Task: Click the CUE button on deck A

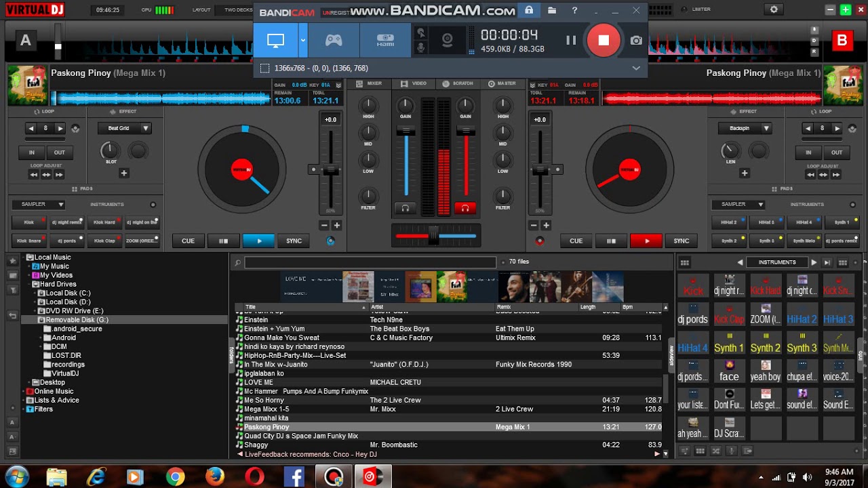Action: tap(188, 241)
